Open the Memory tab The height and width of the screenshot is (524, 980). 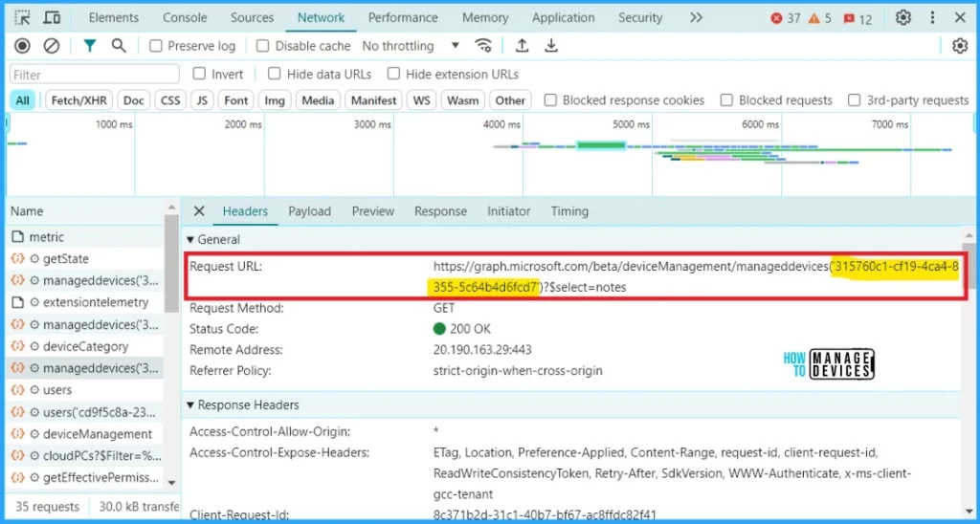point(485,17)
